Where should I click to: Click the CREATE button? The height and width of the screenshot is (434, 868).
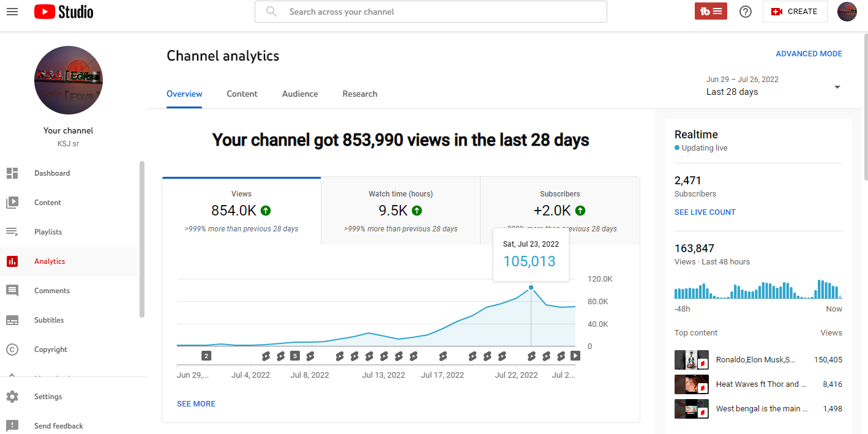tap(795, 12)
